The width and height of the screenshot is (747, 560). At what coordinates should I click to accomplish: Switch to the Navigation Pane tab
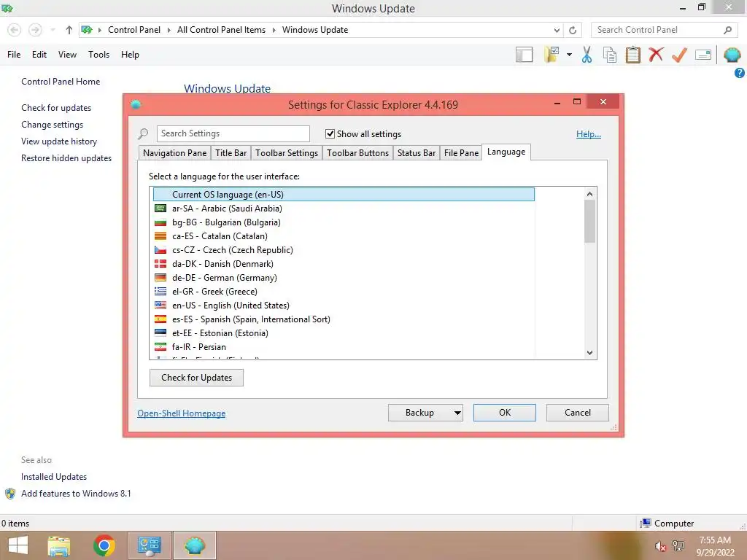tap(175, 153)
